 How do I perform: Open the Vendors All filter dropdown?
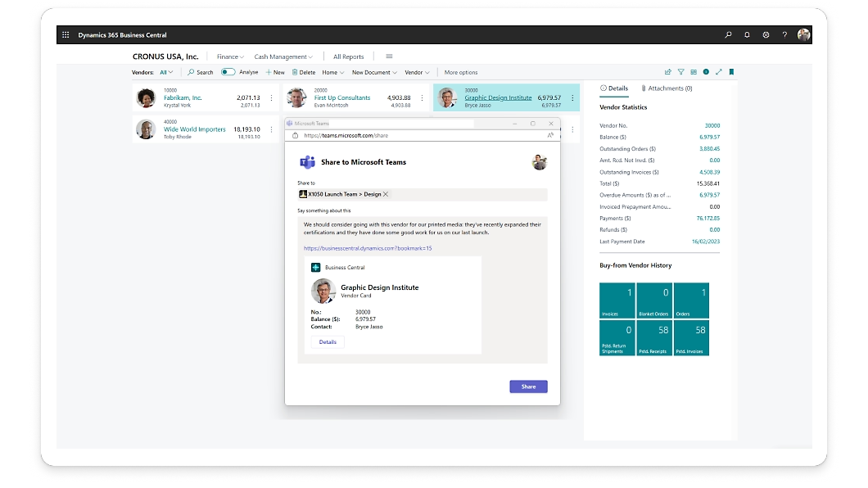(x=166, y=73)
